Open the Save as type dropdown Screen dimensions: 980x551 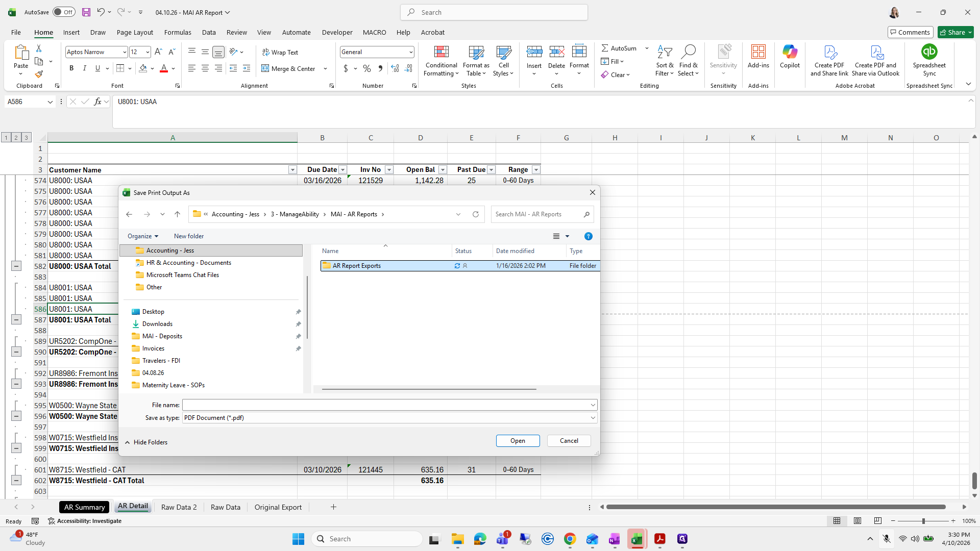[x=390, y=418]
